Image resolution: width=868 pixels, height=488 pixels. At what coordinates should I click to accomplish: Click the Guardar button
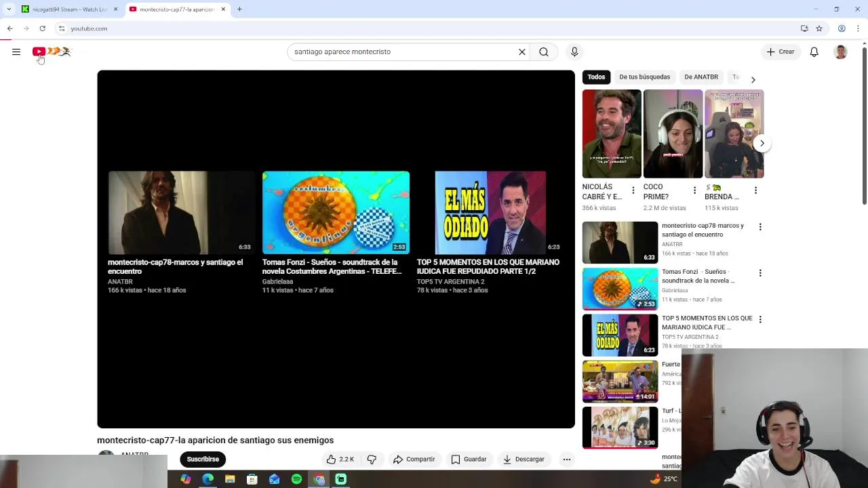[469, 459]
